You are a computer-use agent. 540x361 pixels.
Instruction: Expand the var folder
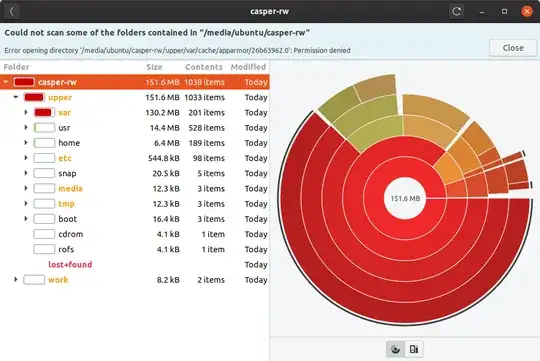click(x=26, y=112)
